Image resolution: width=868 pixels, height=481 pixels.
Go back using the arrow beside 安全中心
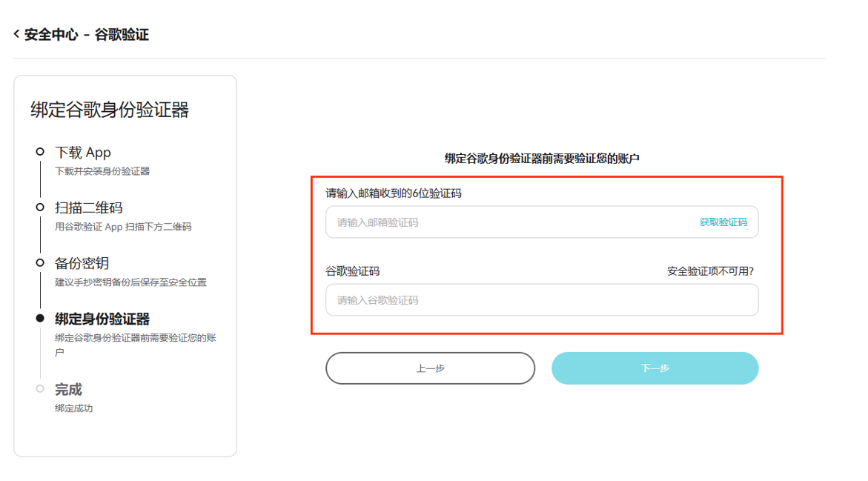point(16,34)
